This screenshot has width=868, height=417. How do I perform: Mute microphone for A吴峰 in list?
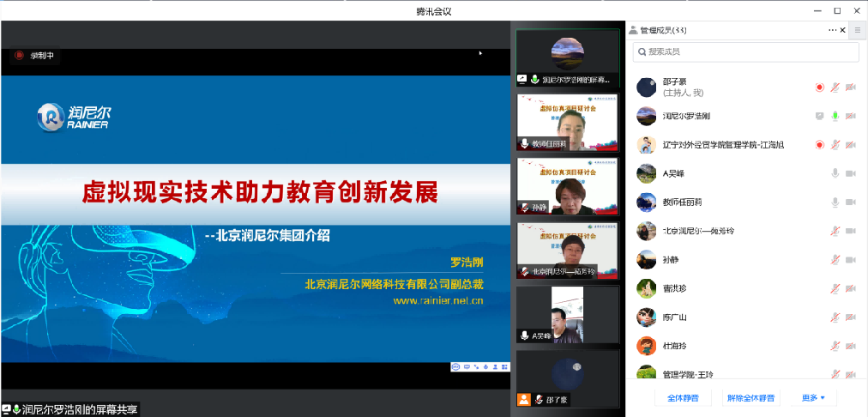pos(835,174)
